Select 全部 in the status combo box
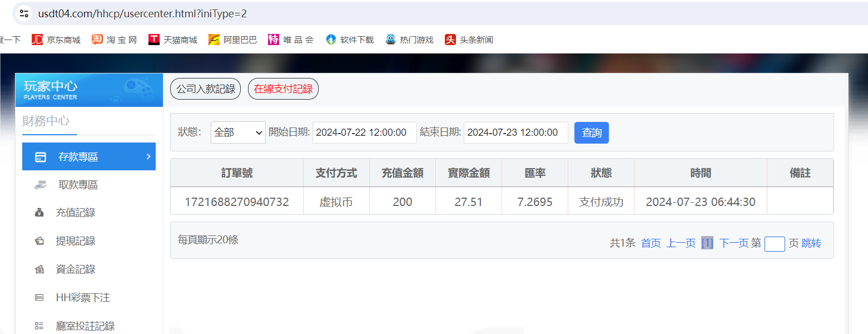 point(238,132)
